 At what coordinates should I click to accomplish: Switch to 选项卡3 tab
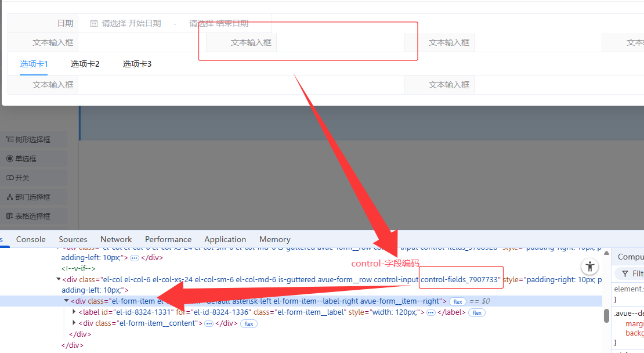[137, 64]
